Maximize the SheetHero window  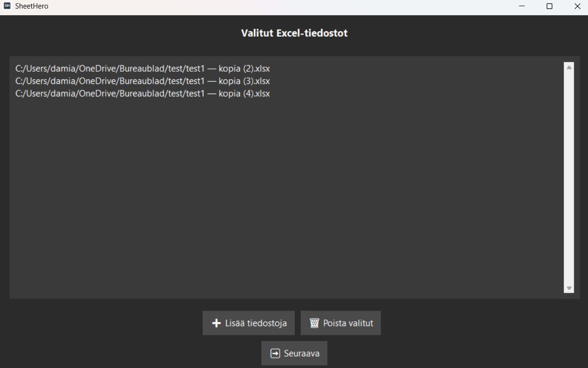click(x=549, y=7)
